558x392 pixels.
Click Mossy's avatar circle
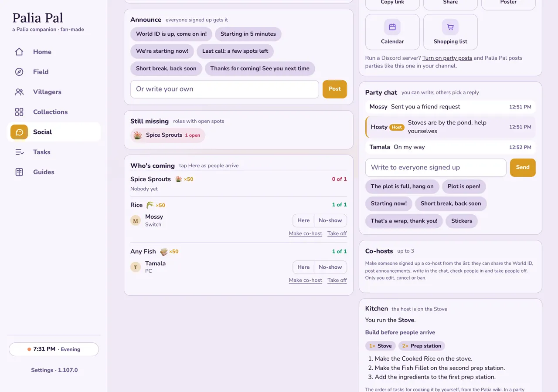(x=136, y=221)
